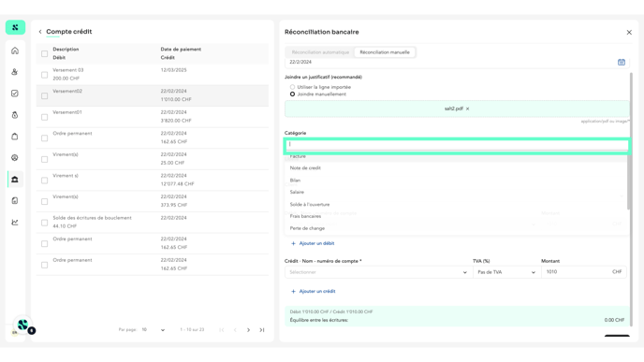The width and height of the screenshot is (644, 362).
Task: Click the Date de paiement column header
Action: (x=181, y=50)
